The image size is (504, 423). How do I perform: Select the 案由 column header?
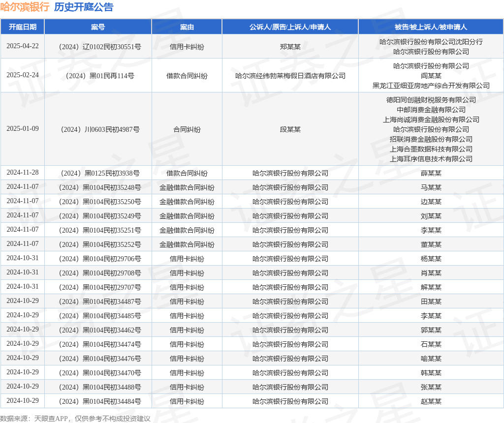187,27
